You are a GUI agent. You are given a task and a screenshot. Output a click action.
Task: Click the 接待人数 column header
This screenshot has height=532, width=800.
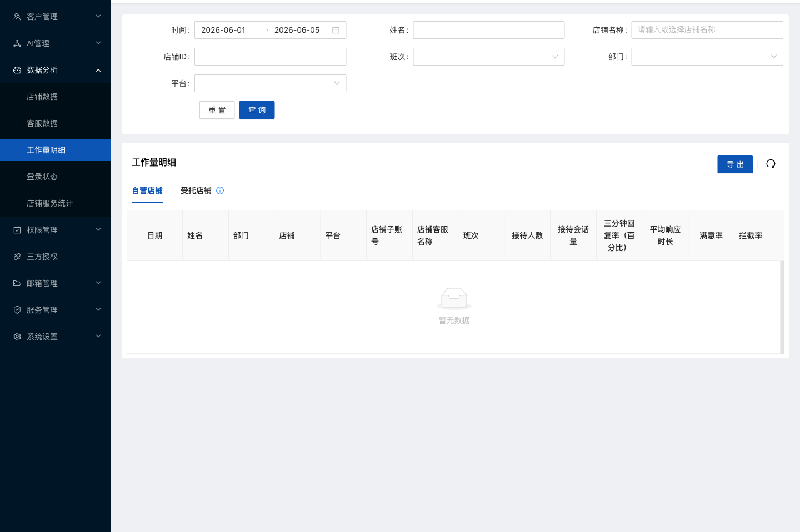tap(527, 235)
